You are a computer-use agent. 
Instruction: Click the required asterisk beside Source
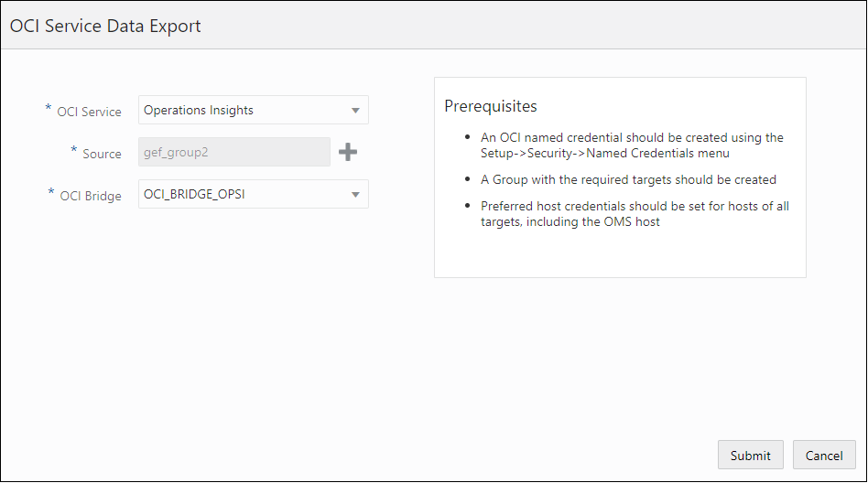click(x=74, y=151)
